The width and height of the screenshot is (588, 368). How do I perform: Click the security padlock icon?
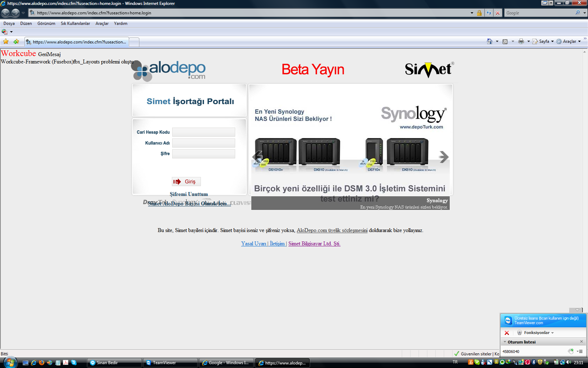click(x=479, y=13)
